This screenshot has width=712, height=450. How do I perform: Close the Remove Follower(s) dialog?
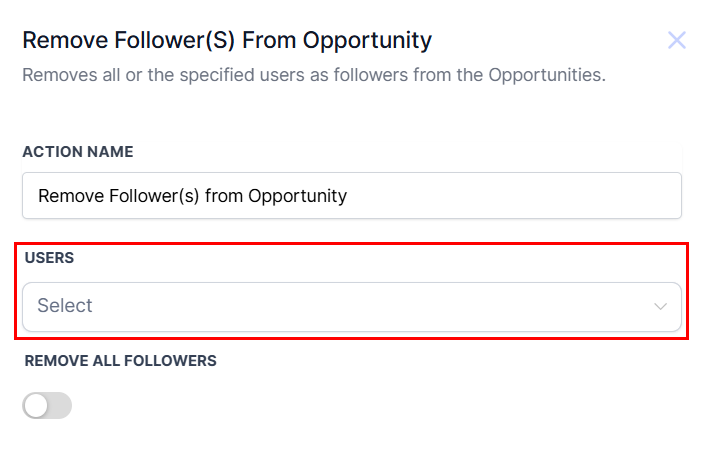tap(677, 41)
